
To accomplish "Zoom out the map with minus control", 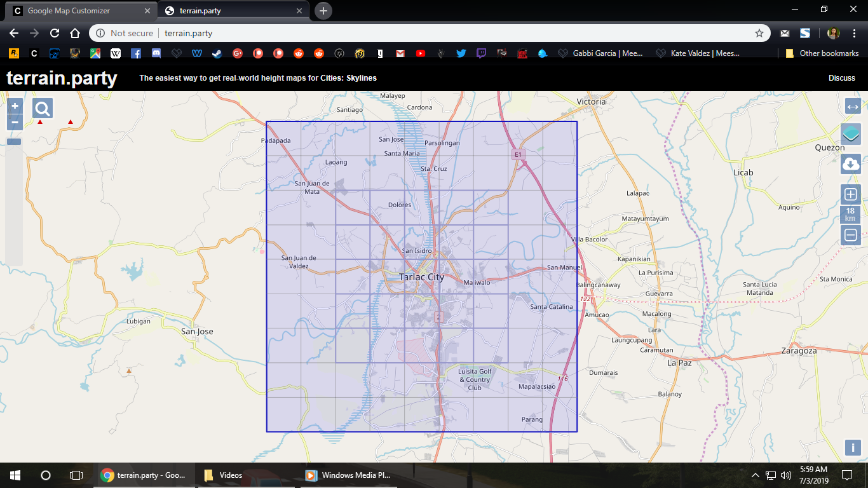I will [x=15, y=122].
